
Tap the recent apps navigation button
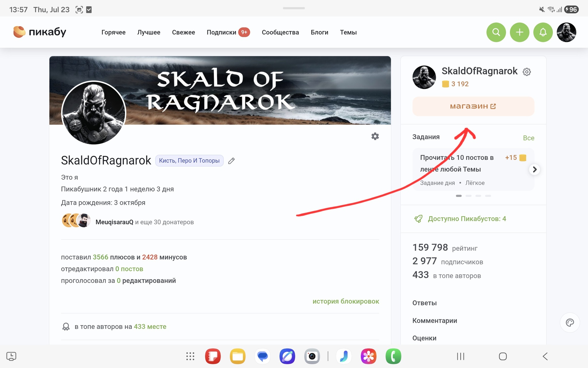[x=461, y=356]
